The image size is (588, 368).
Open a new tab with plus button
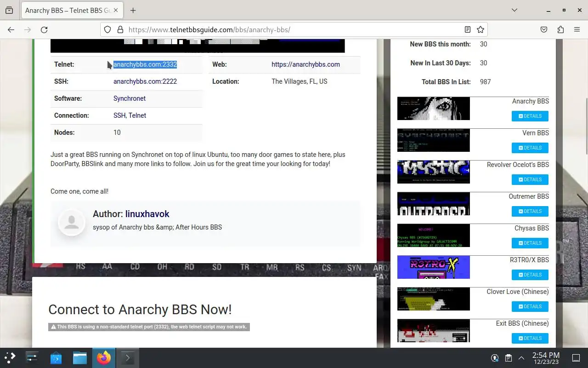(133, 10)
